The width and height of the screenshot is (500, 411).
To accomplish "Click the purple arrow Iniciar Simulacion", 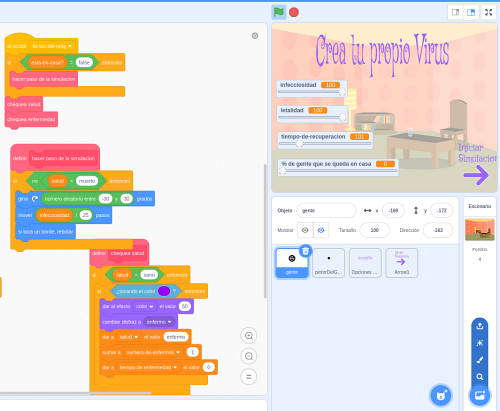I will (x=476, y=175).
